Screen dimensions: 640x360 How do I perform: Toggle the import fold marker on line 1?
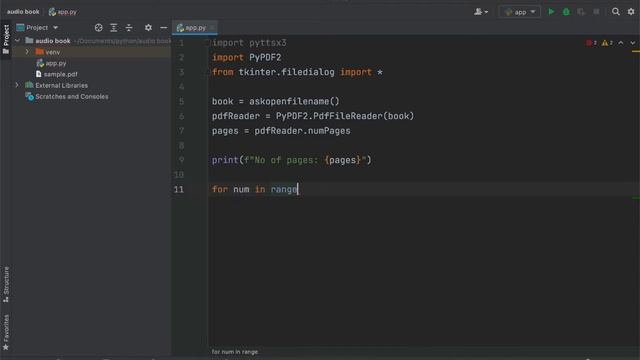[207, 42]
